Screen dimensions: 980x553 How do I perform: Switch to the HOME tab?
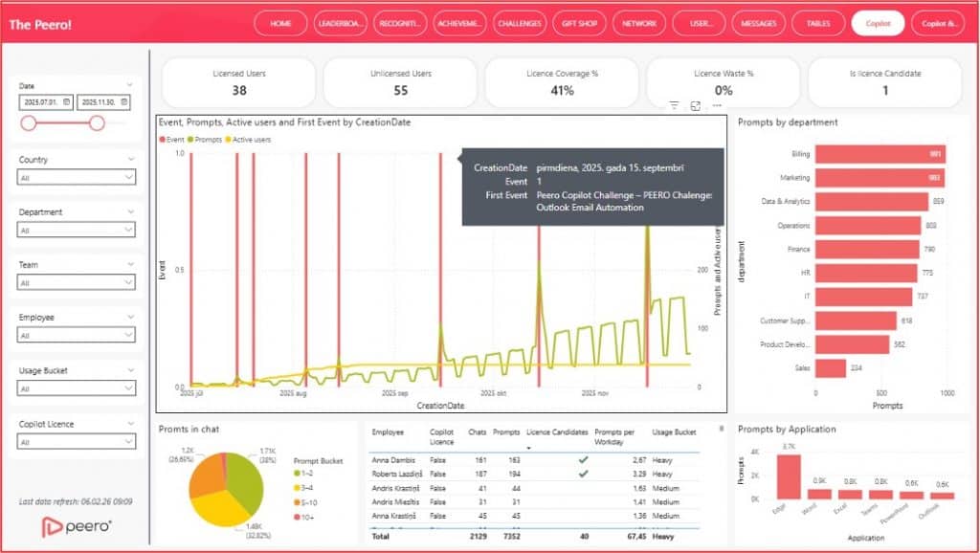tap(280, 23)
